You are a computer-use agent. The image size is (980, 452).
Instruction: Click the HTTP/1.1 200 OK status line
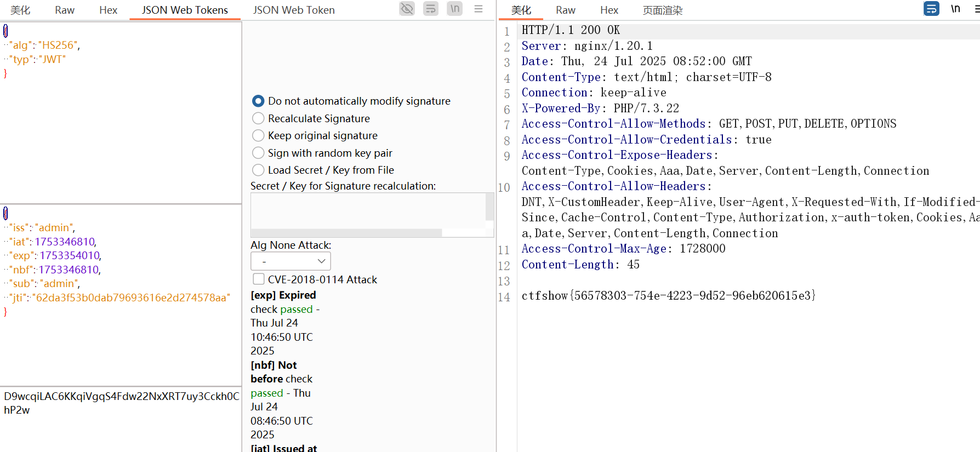pyautogui.click(x=571, y=30)
